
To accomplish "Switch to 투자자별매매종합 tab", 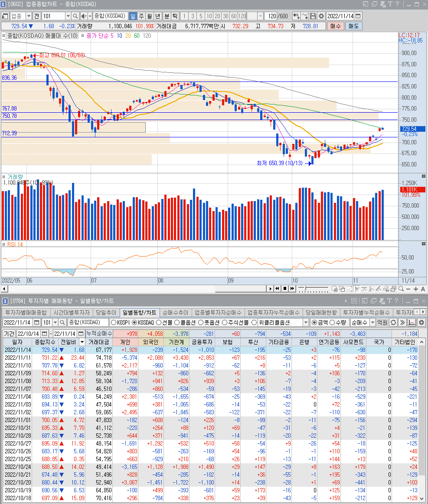I will 26,313.
